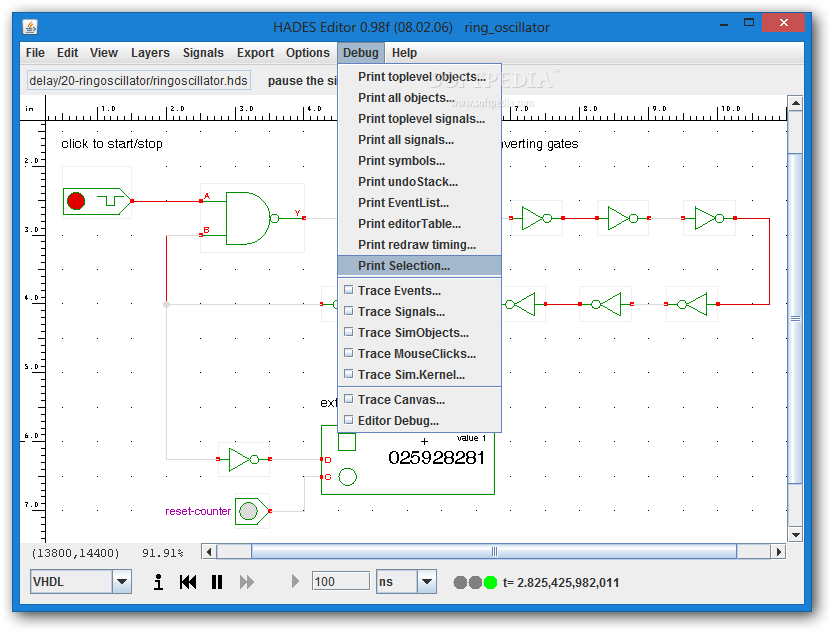Choose Print toplevel signals
832x632 pixels.
(x=419, y=119)
